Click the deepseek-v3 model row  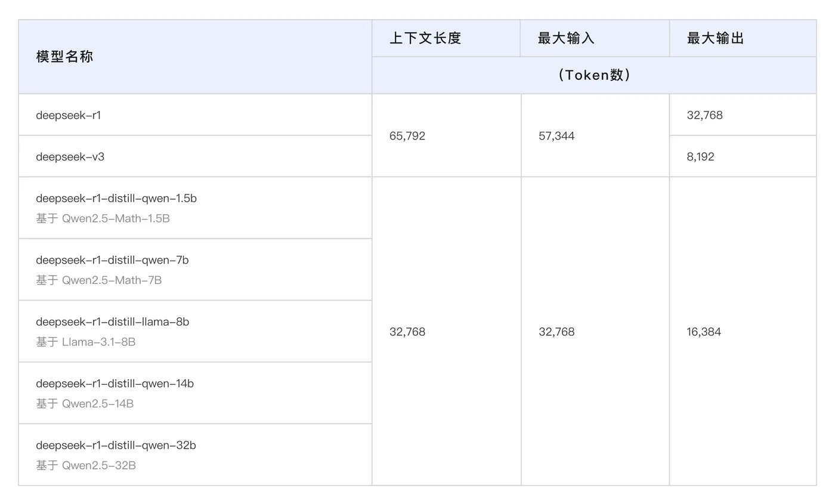coord(70,157)
